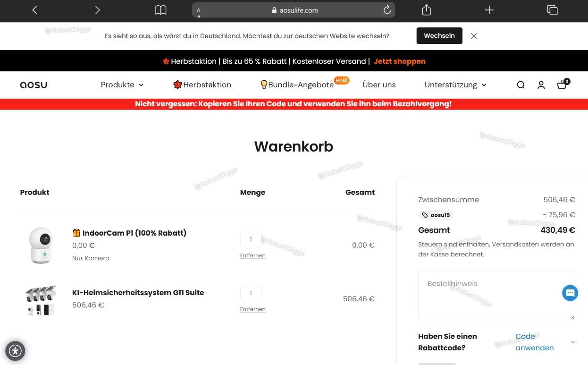Go to Über uns page

click(x=379, y=85)
